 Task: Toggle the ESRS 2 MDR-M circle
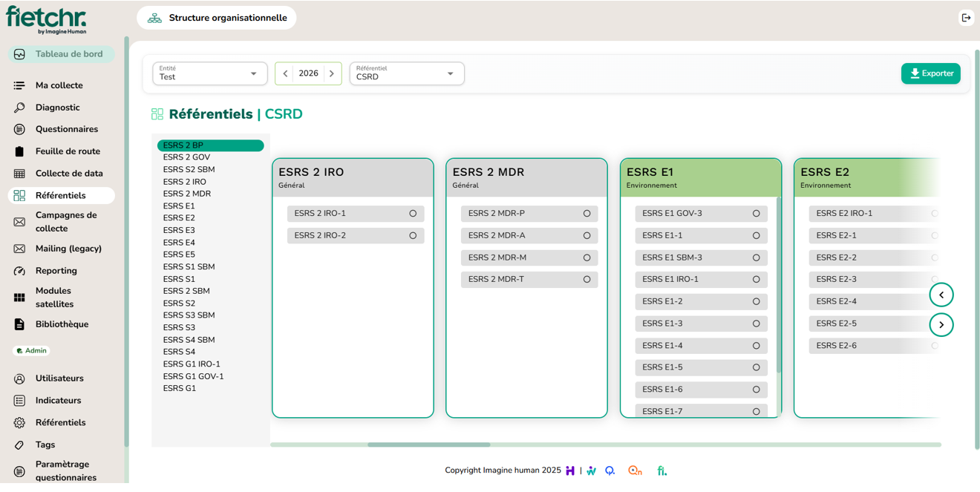coord(587,258)
